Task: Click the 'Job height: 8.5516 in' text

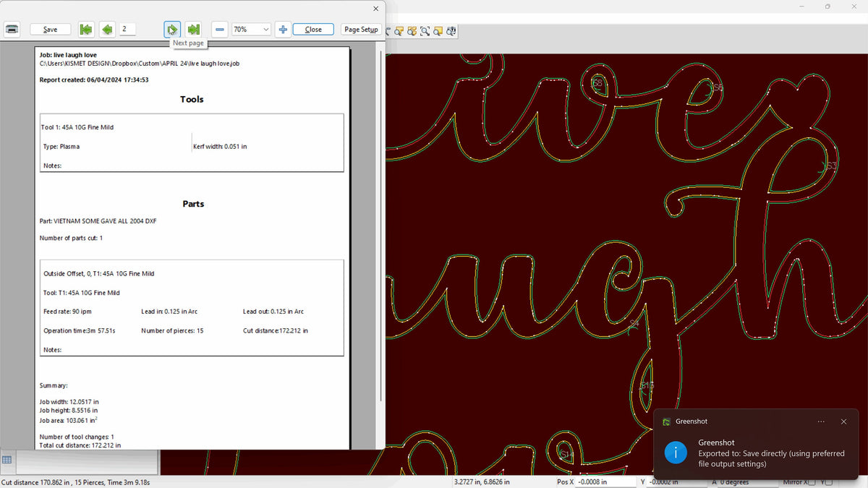Action: point(69,410)
